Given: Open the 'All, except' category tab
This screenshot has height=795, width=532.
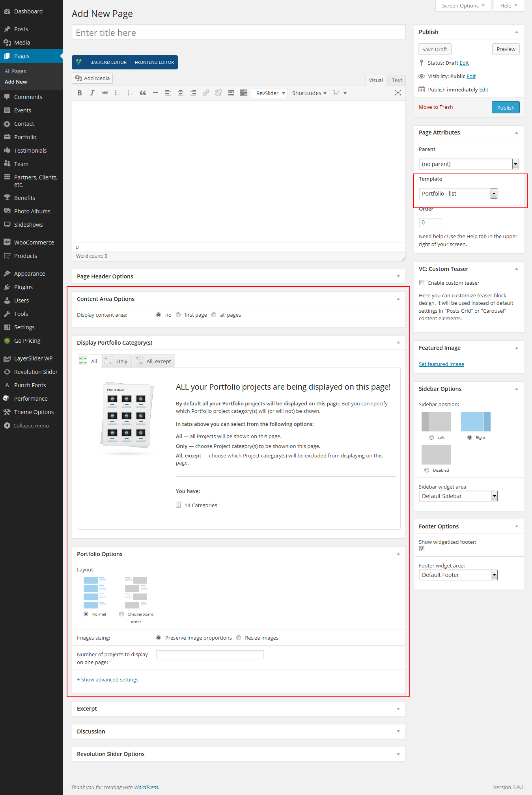Looking at the screenshot, I should [154, 361].
